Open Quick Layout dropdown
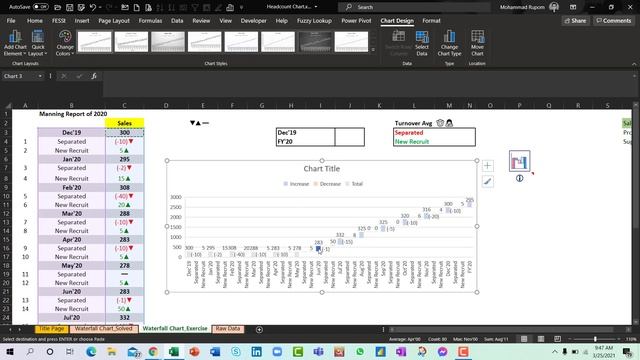Viewport: 640px width, 360px height. [38, 43]
